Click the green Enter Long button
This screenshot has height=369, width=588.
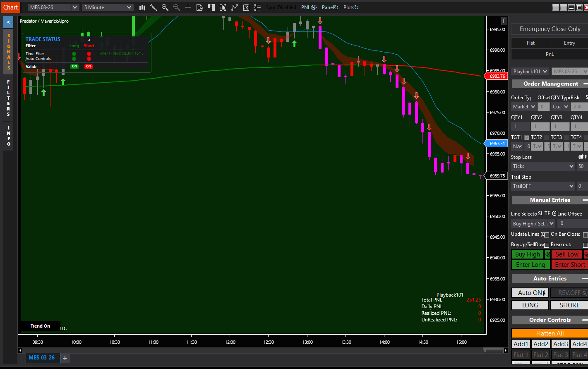pyautogui.click(x=530, y=265)
